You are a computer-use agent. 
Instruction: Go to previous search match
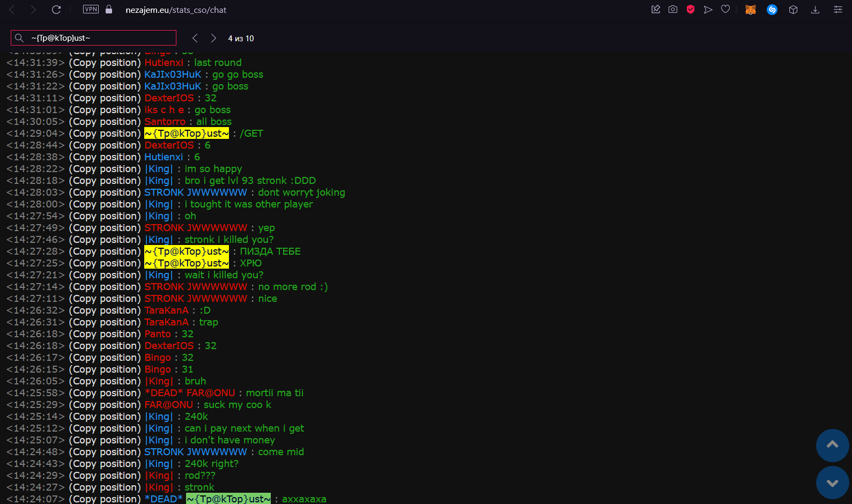coord(195,38)
